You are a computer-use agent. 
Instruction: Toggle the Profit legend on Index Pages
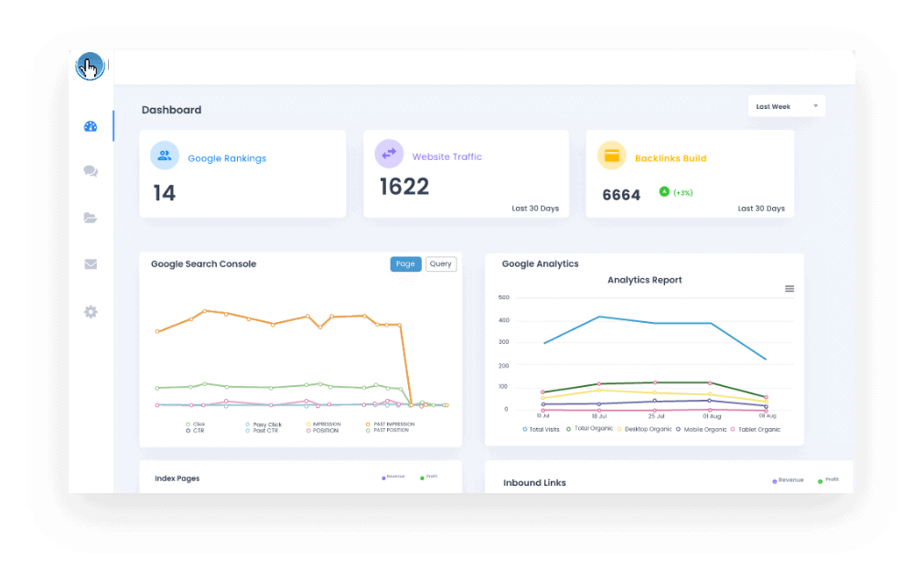(x=429, y=476)
